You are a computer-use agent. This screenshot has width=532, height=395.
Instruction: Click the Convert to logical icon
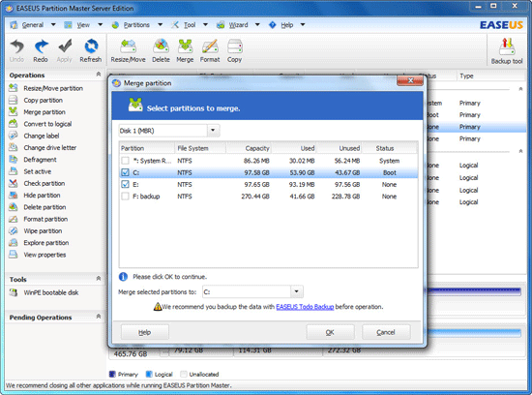click(14, 124)
